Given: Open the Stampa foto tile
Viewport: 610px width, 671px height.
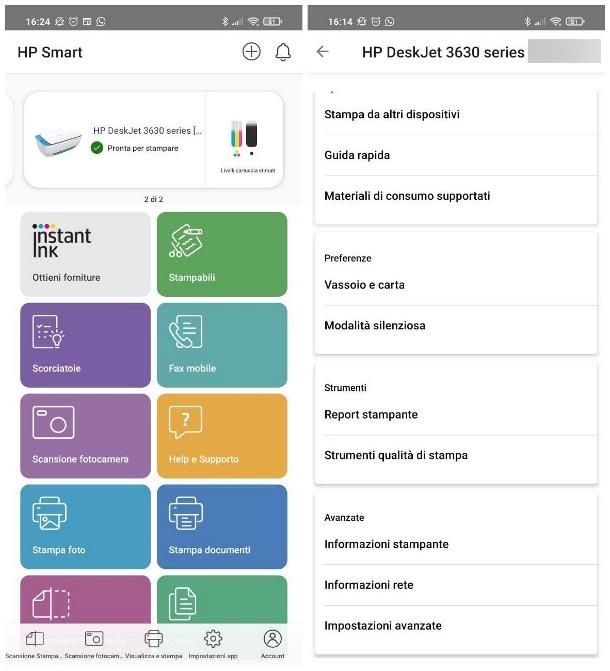Looking at the screenshot, I should point(85,526).
